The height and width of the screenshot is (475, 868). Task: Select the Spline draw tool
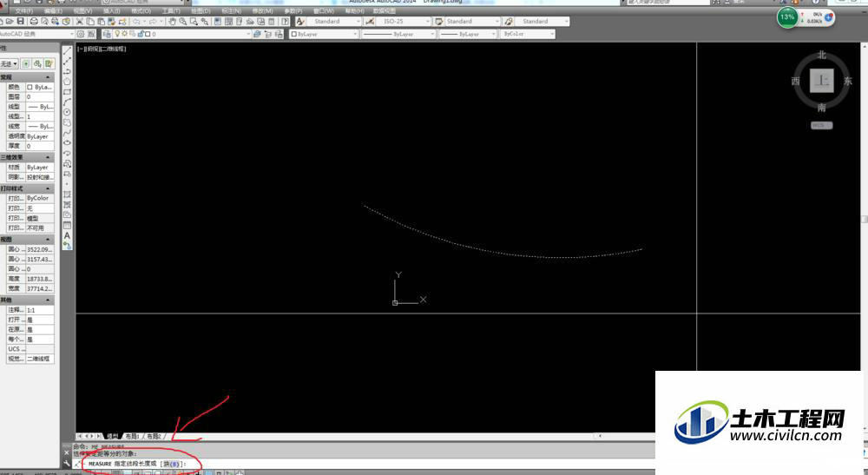click(67, 133)
